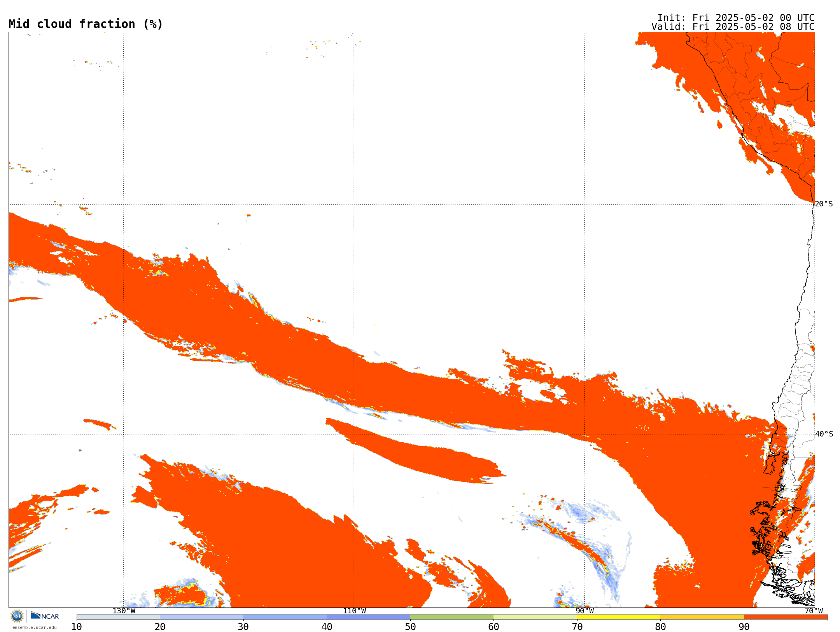Pick the 40-50 periwinkle colorbar swatch
The height and width of the screenshot is (632, 840).
click(368, 617)
